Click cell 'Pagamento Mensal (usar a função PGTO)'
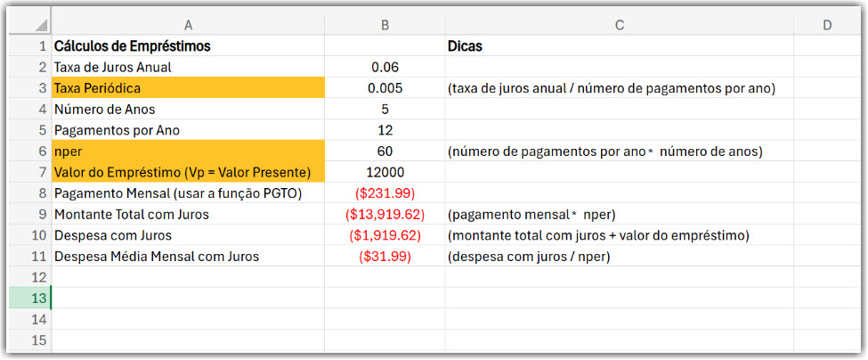 tap(188, 193)
